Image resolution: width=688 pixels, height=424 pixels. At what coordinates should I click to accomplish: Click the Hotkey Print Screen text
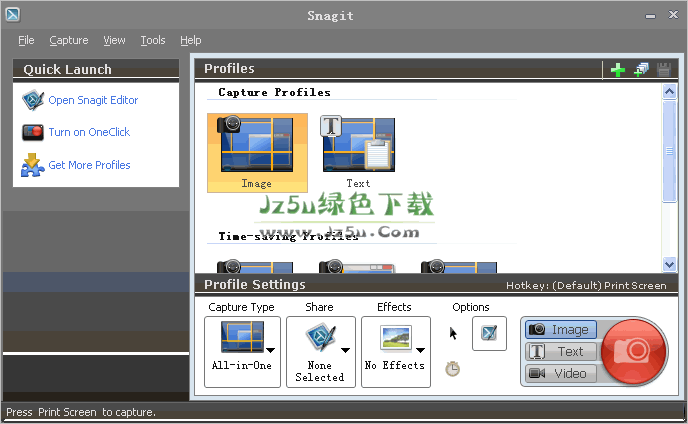click(586, 286)
